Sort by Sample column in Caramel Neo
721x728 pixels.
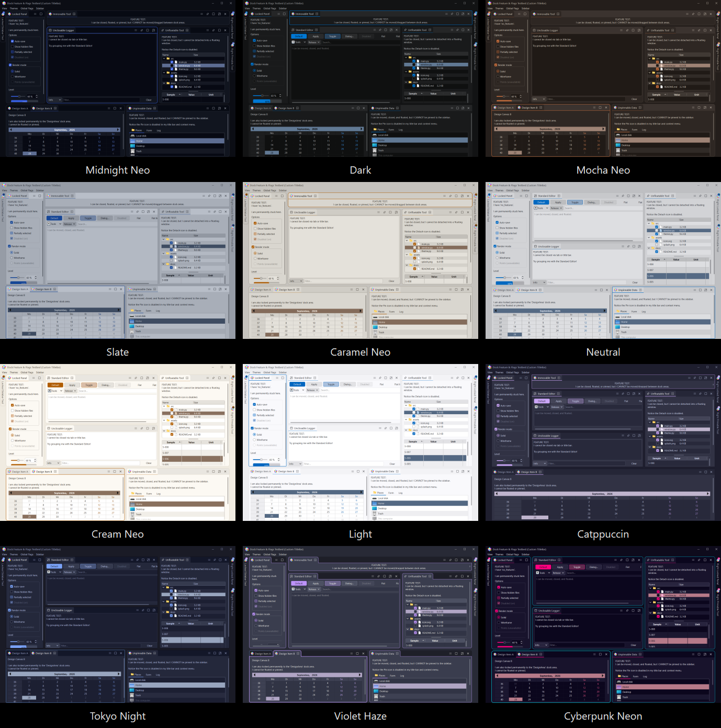[x=414, y=277]
